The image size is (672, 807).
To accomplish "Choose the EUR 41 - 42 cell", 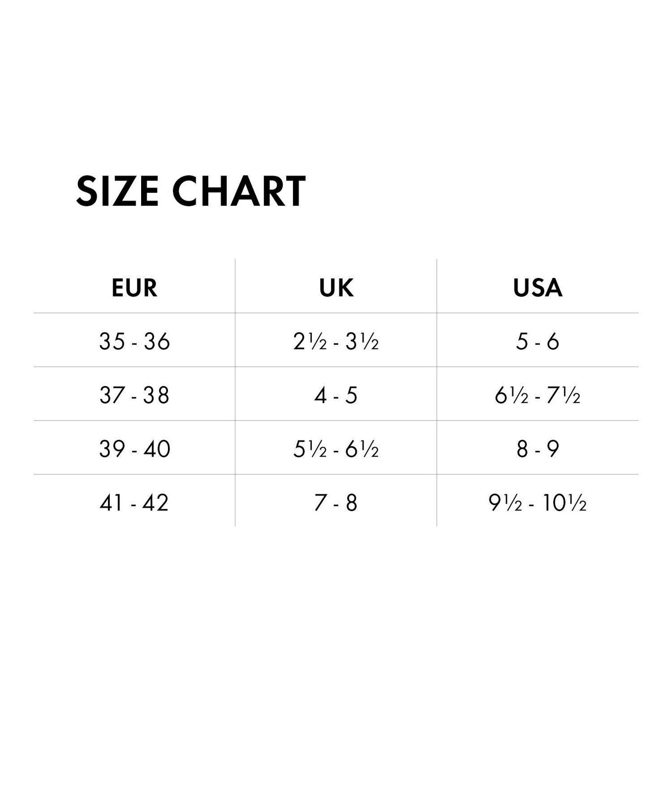I will (134, 503).
